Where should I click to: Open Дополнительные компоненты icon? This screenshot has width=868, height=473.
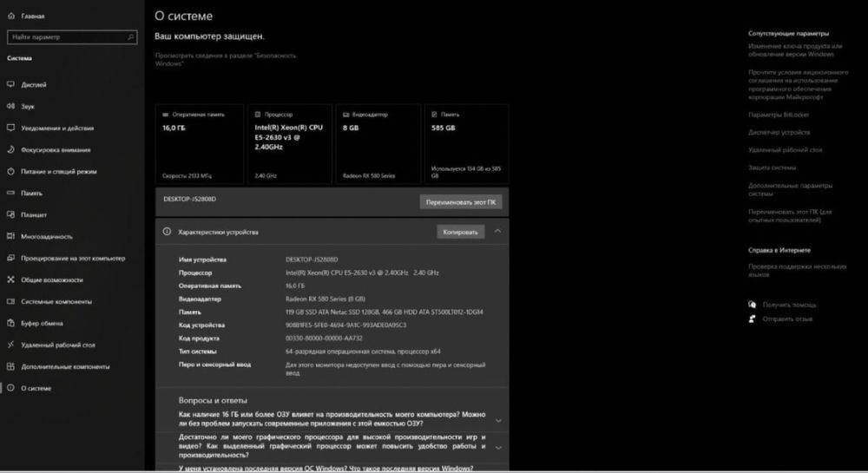pyautogui.click(x=10, y=366)
